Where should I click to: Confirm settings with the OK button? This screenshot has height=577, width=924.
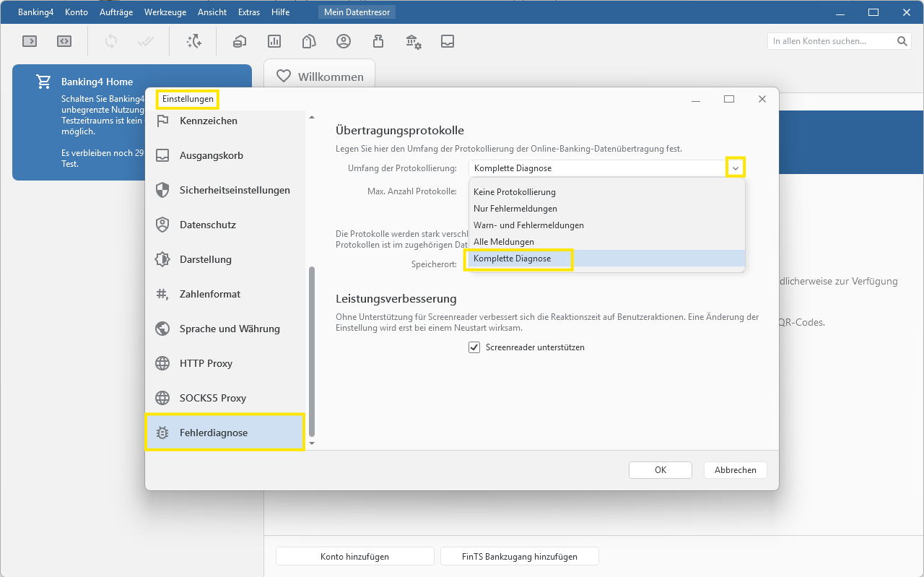point(661,470)
